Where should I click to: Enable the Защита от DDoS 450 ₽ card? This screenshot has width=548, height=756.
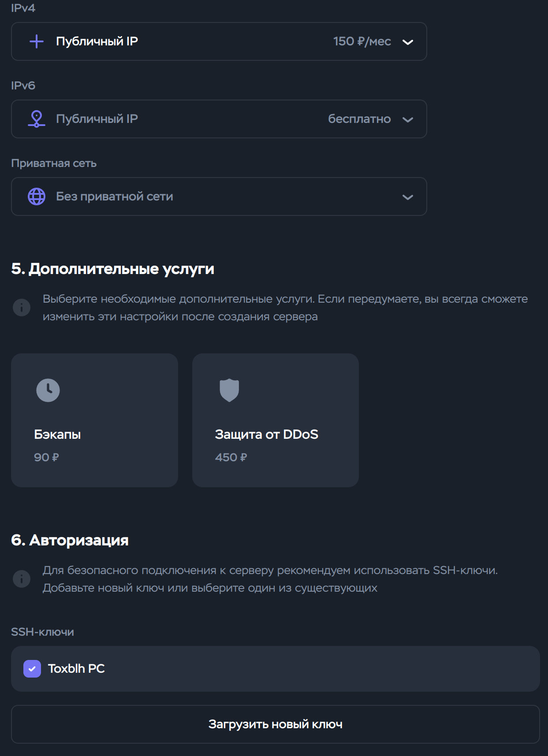pyautogui.click(x=276, y=420)
